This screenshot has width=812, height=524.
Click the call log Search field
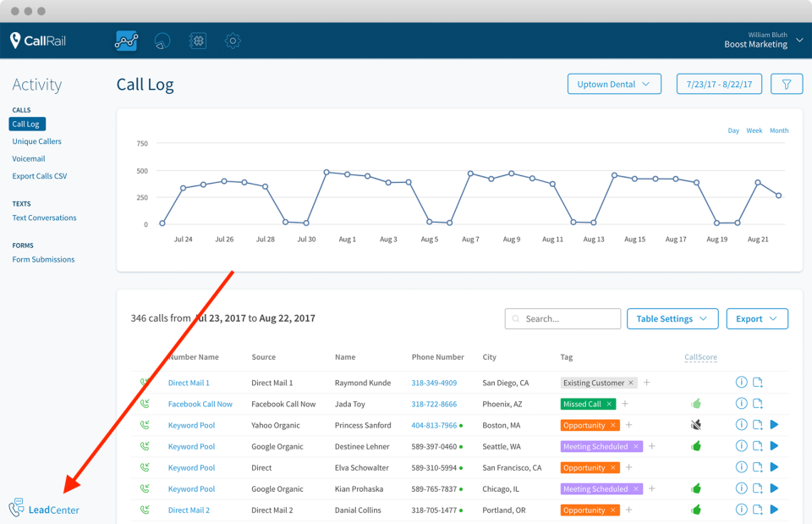(x=562, y=319)
